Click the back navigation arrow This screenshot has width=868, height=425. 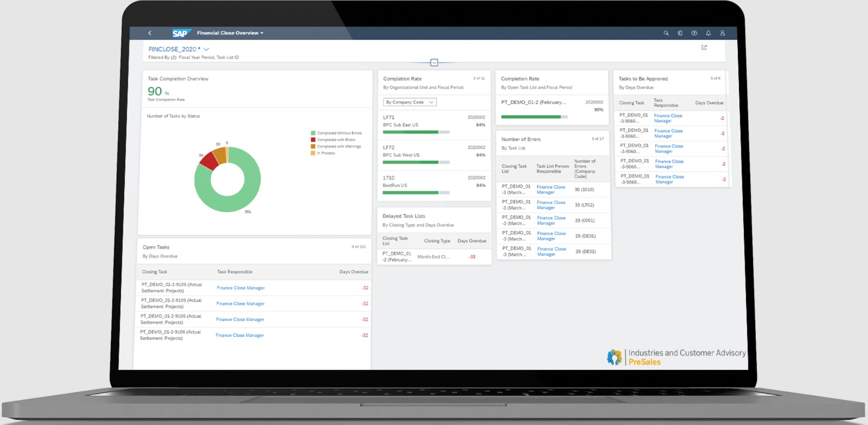pos(150,33)
